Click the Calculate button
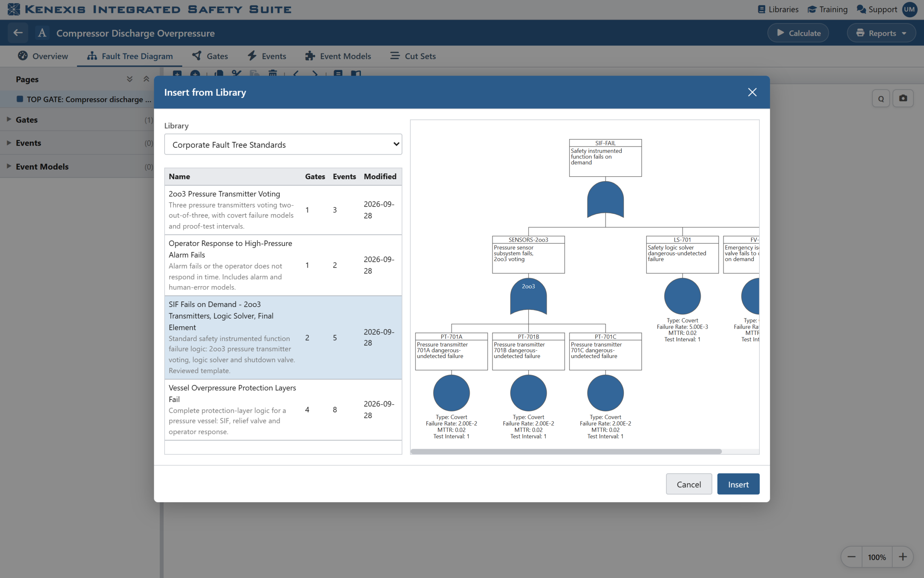Screen dimensions: 924x578 (798, 33)
